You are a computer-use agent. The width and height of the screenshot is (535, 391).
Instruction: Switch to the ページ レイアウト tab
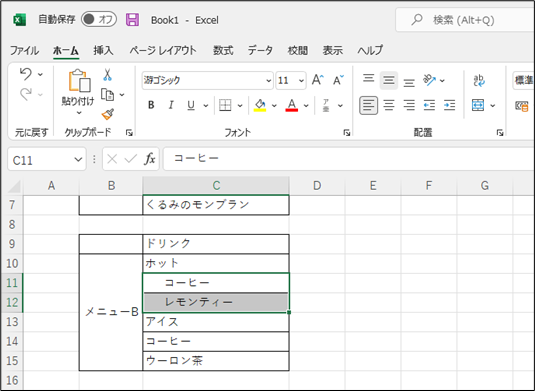[x=163, y=50]
